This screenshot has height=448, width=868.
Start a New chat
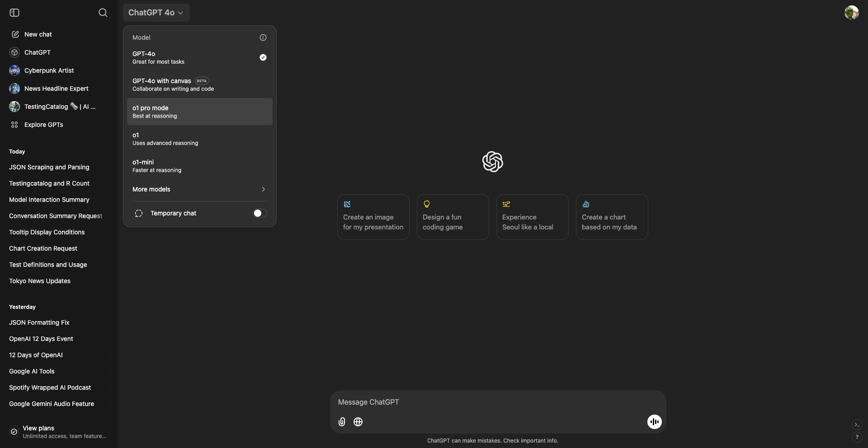tap(59, 34)
